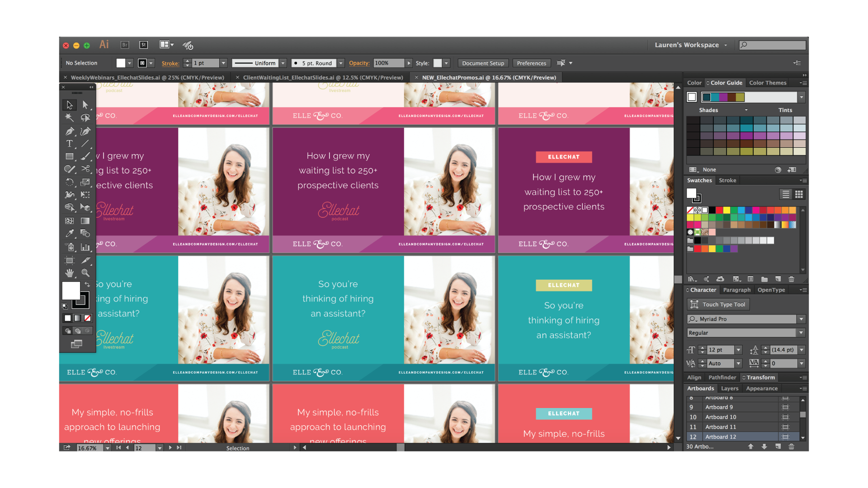The image size is (868, 488).
Task: Open the zoom level 16.67% dropdown
Action: (x=108, y=448)
